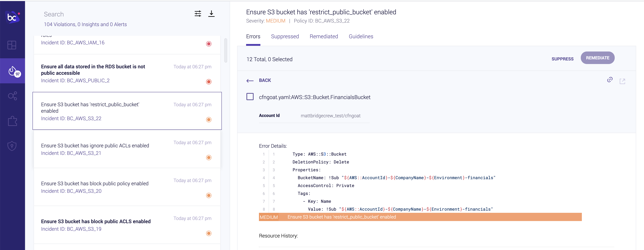
Task: Switch to the Remediated tab
Action: coord(323,36)
